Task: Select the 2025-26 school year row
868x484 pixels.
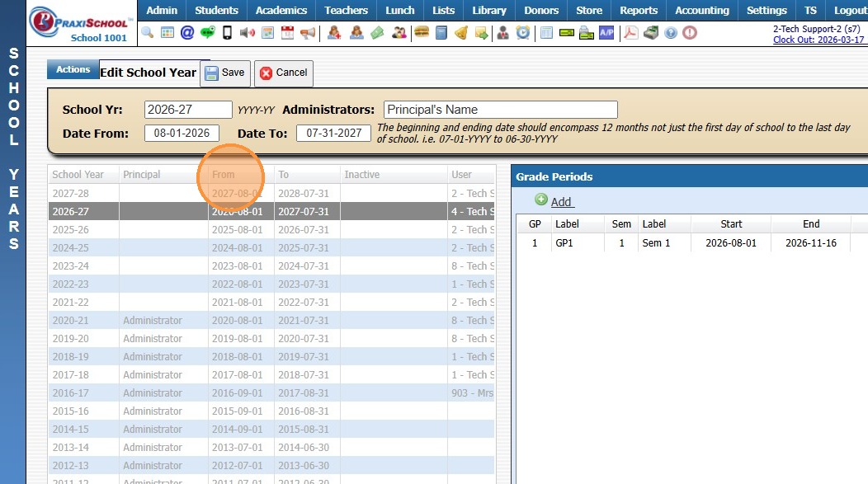Action: [165, 230]
